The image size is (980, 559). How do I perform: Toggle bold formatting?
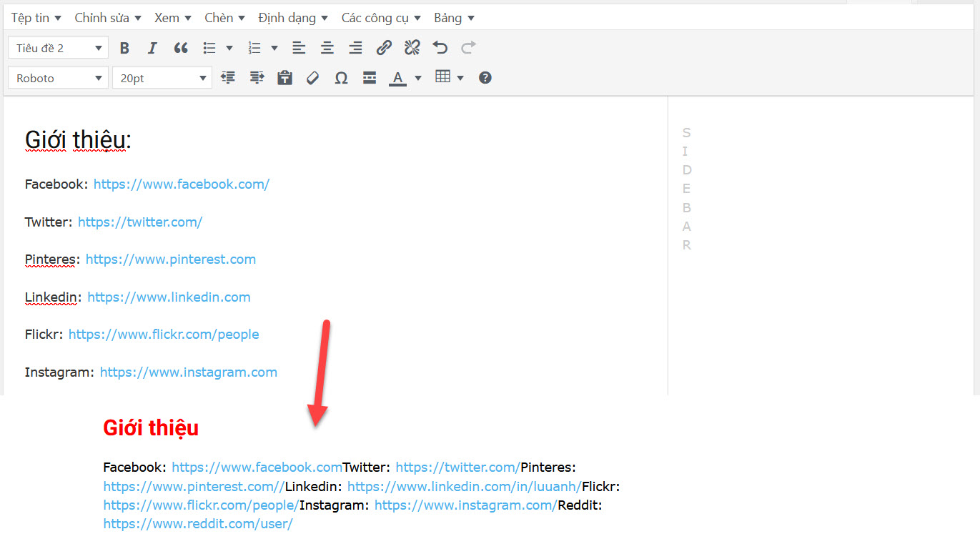tap(124, 48)
